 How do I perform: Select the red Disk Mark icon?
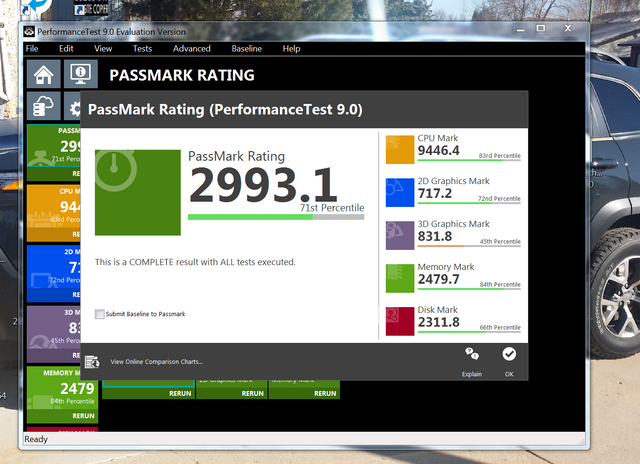click(x=400, y=321)
